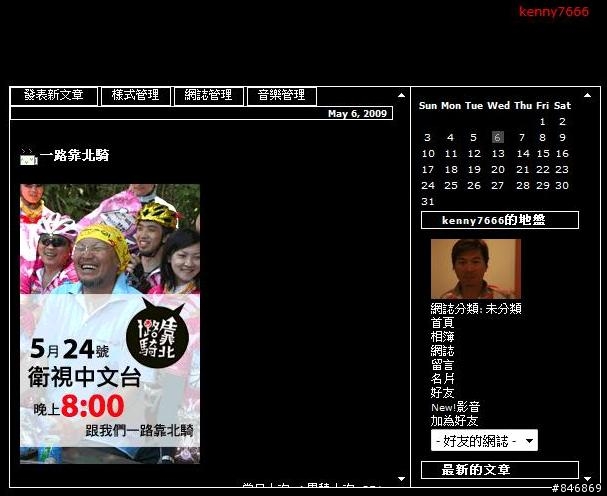Screen dimensions: 607x496
Task: Open 相簿 photo album link
Action: click(x=442, y=336)
